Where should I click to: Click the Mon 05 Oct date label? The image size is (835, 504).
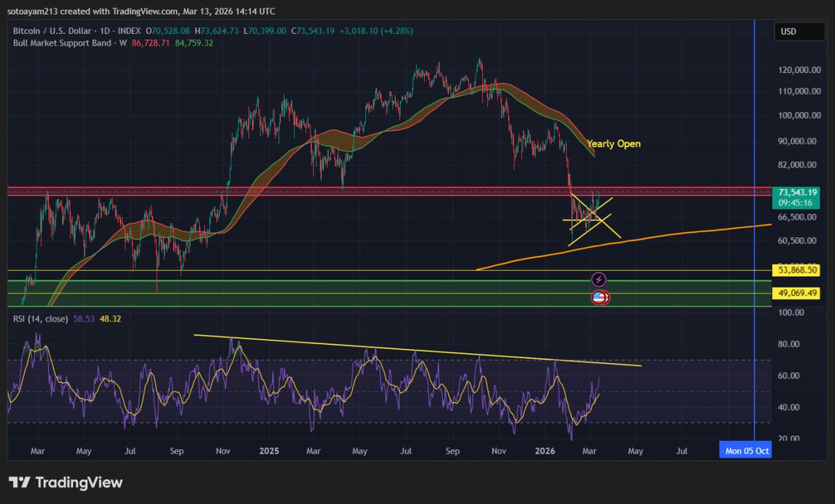[746, 450]
